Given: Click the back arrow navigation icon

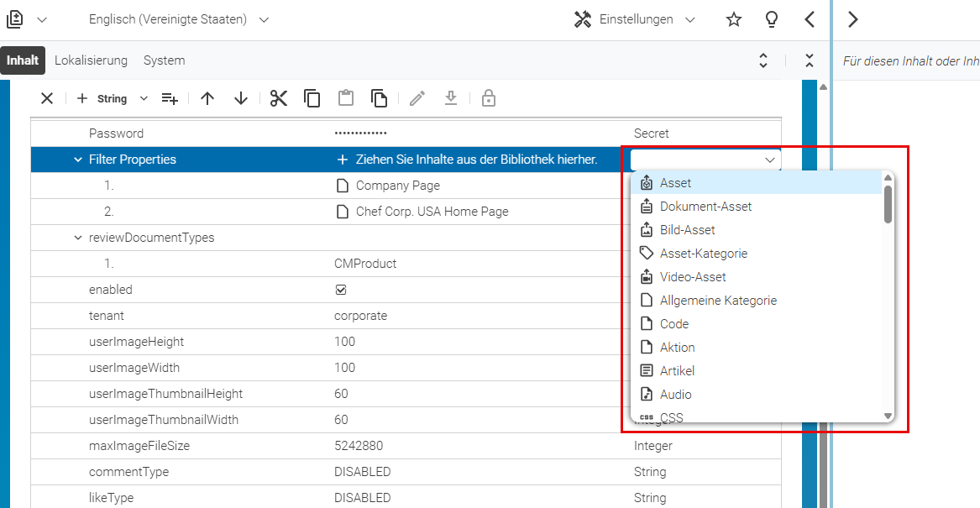Looking at the screenshot, I should click(x=810, y=19).
